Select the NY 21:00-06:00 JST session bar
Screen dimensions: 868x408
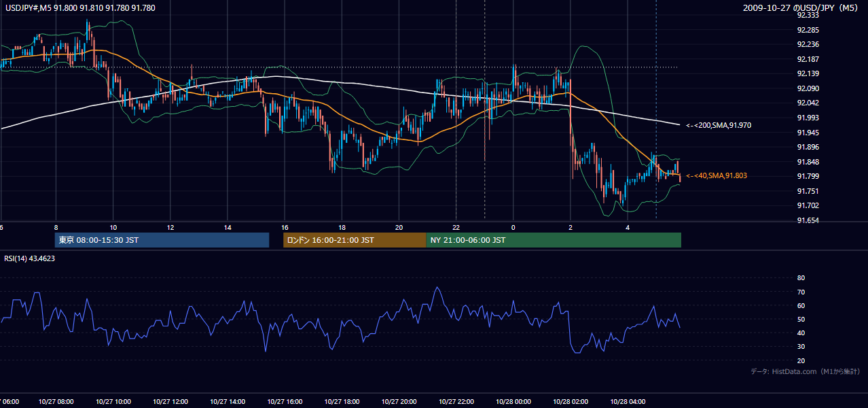click(554, 240)
